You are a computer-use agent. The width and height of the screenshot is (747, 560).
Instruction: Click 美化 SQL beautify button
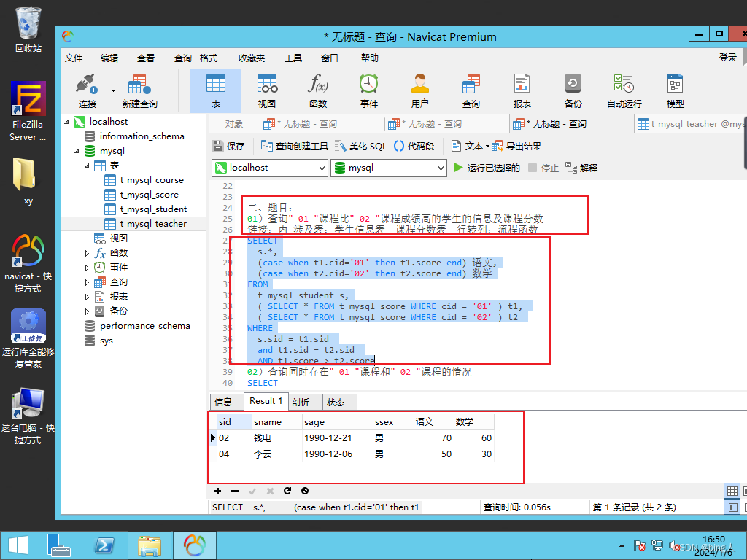tap(360, 146)
